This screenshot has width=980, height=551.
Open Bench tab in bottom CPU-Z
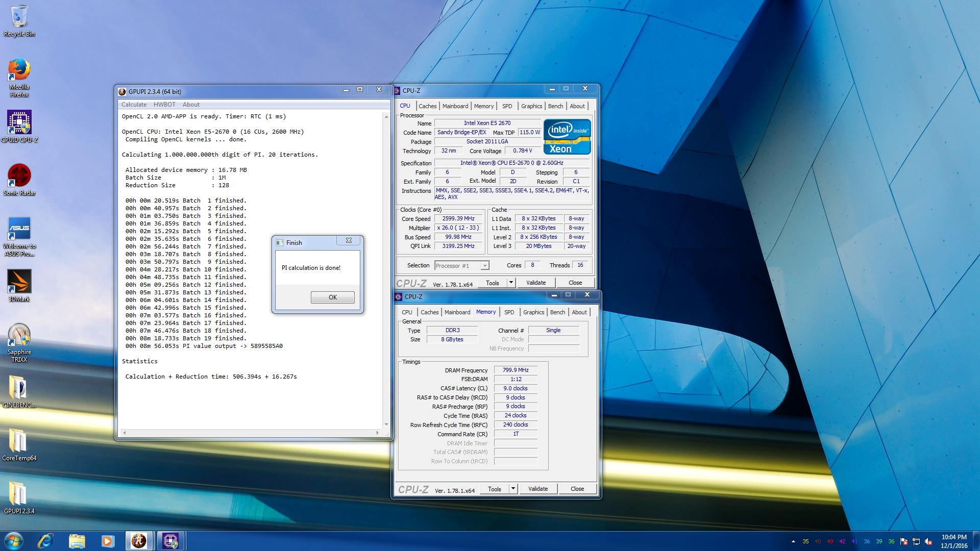557,312
